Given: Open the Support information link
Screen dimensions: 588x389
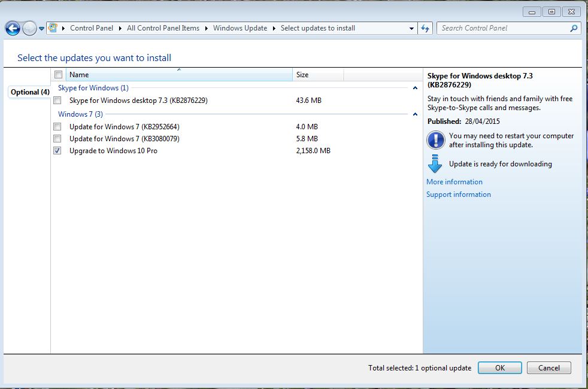Looking at the screenshot, I should [458, 194].
